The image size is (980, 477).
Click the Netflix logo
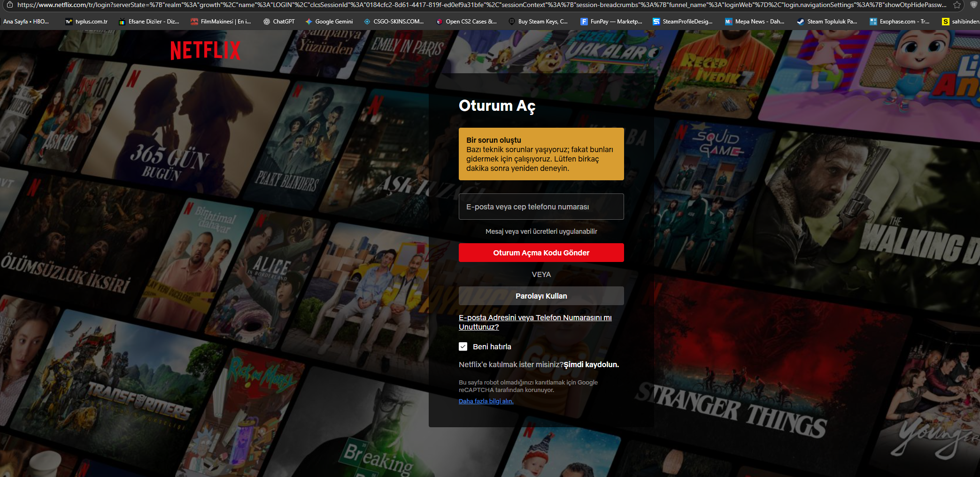[x=205, y=50]
